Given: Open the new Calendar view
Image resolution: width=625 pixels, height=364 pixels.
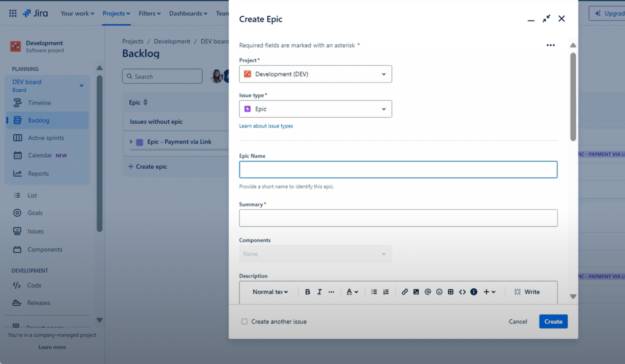Looking at the screenshot, I should (x=40, y=155).
